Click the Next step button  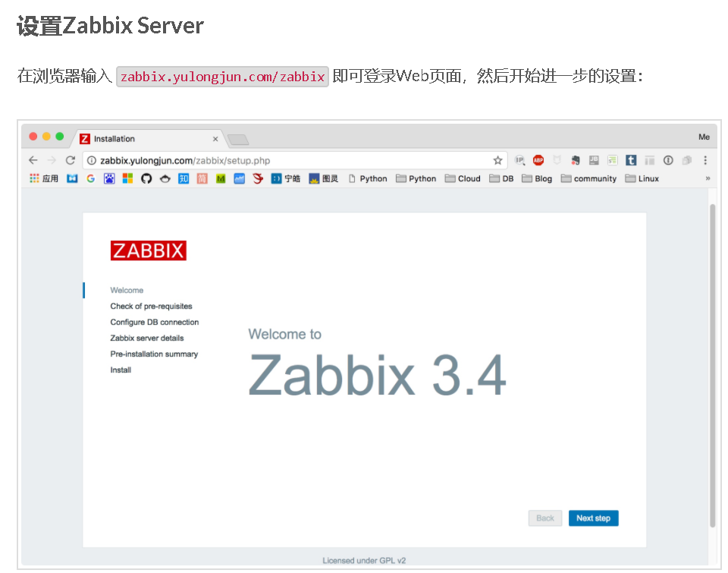click(593, 518)
